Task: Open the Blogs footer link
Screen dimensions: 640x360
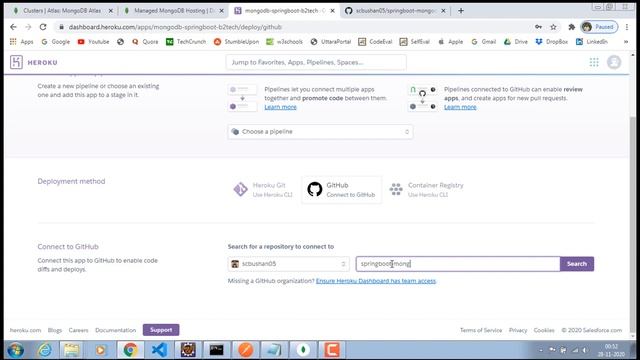Action: click(x=55, y=330)
